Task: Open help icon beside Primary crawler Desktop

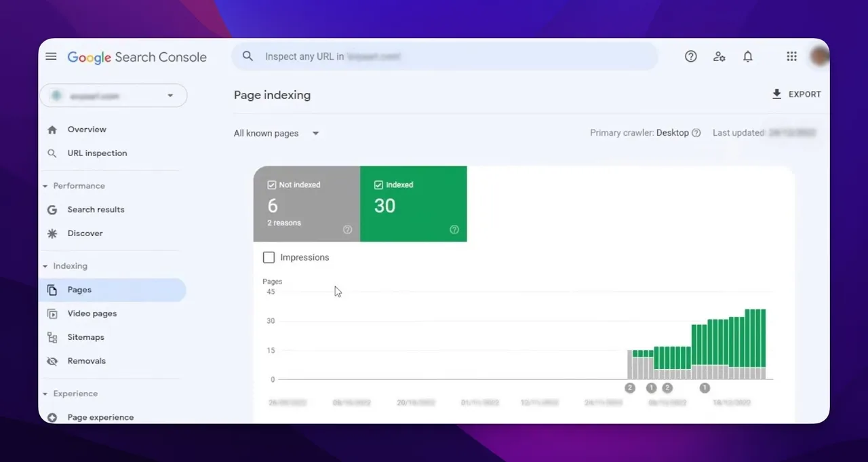Action: point(696,133)
